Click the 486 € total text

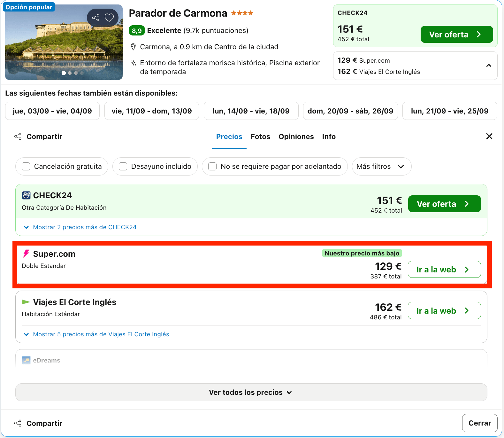click(386, 317)
